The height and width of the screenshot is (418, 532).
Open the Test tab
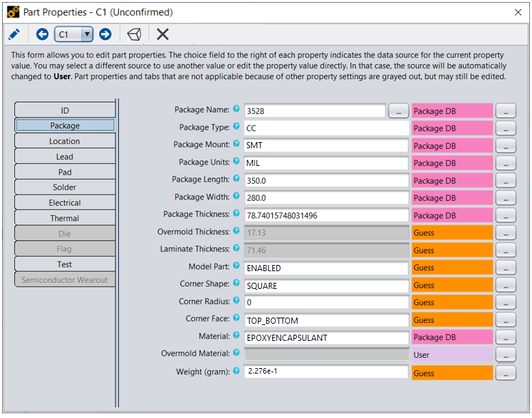tap(65, 264)
